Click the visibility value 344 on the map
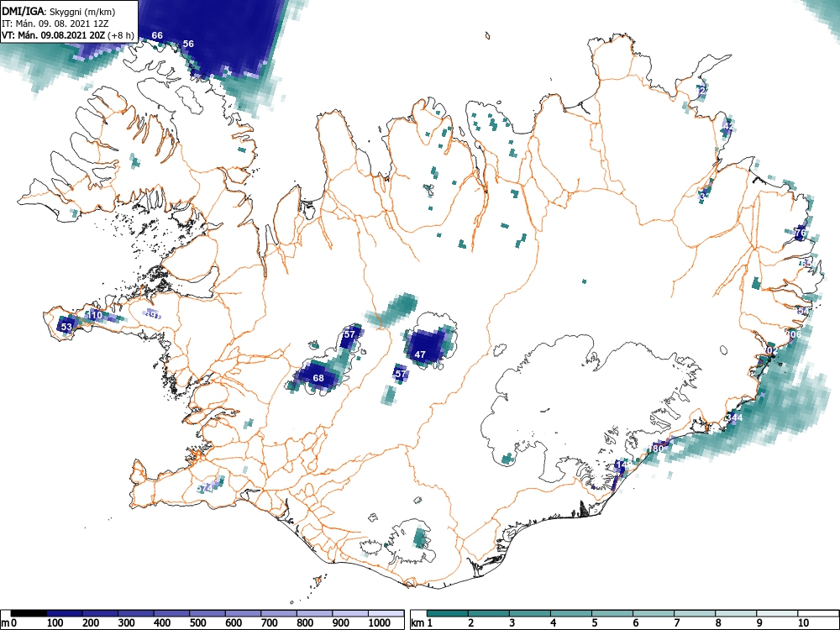This screenshot has height=630, width=840. tap(734, 417)
